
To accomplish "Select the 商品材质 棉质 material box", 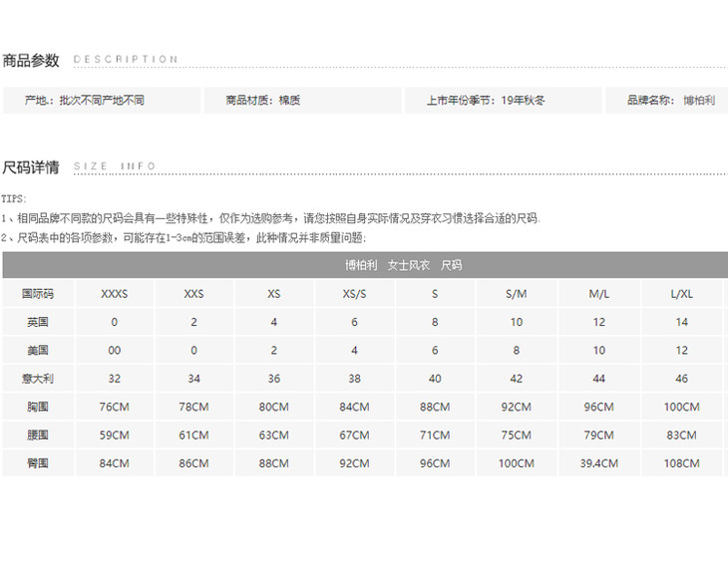I will [300, 101].
